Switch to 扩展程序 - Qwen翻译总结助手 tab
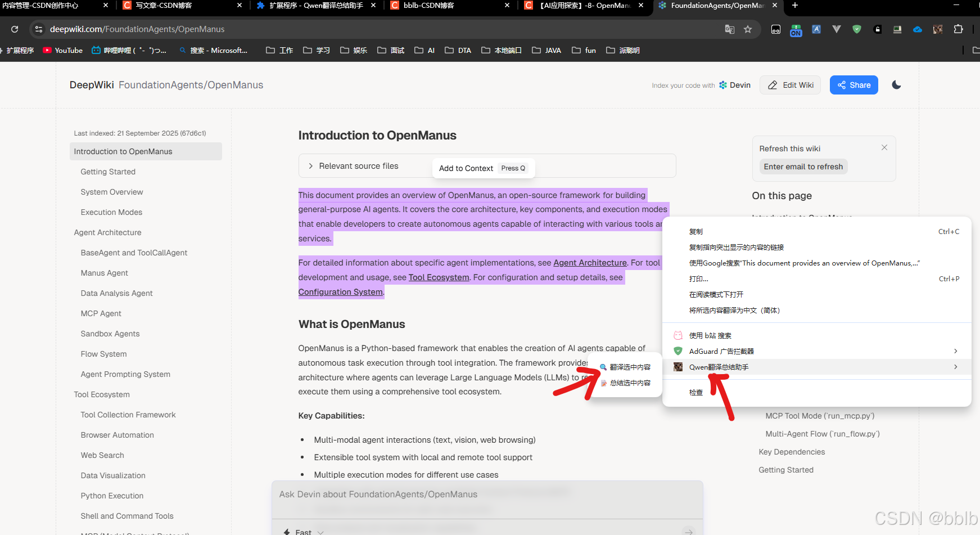Screen dimensions: 980x535 [x=316, y=6]
